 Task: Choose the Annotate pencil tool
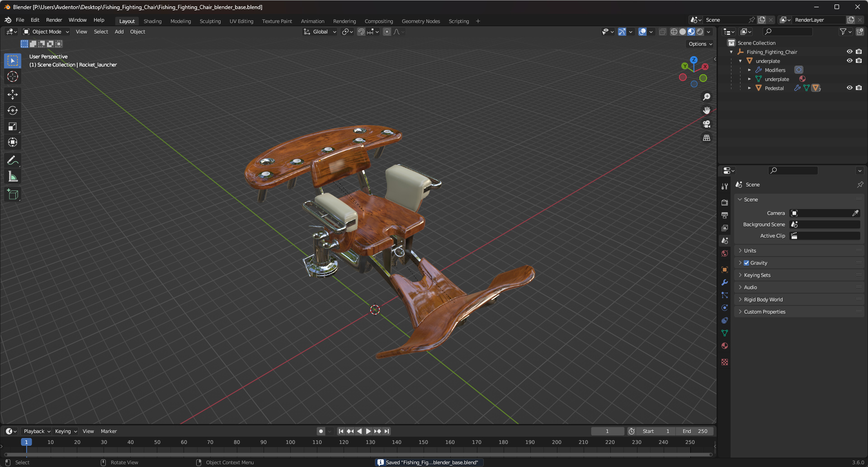(x=13, y=160)
